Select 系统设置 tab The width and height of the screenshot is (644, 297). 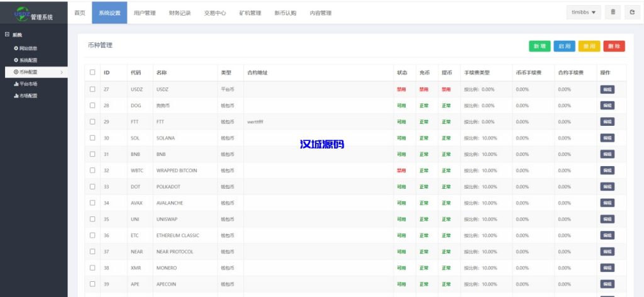pos(109,13)
